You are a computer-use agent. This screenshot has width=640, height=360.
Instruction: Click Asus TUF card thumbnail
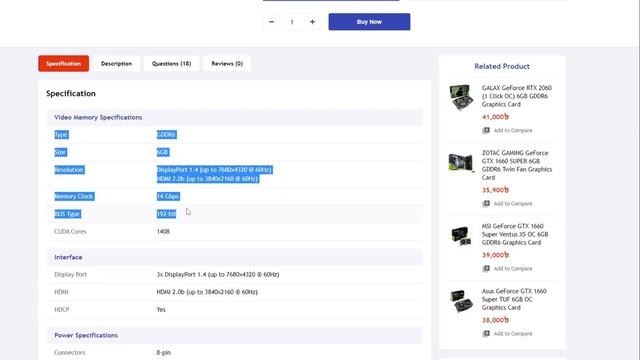(461, 301)
